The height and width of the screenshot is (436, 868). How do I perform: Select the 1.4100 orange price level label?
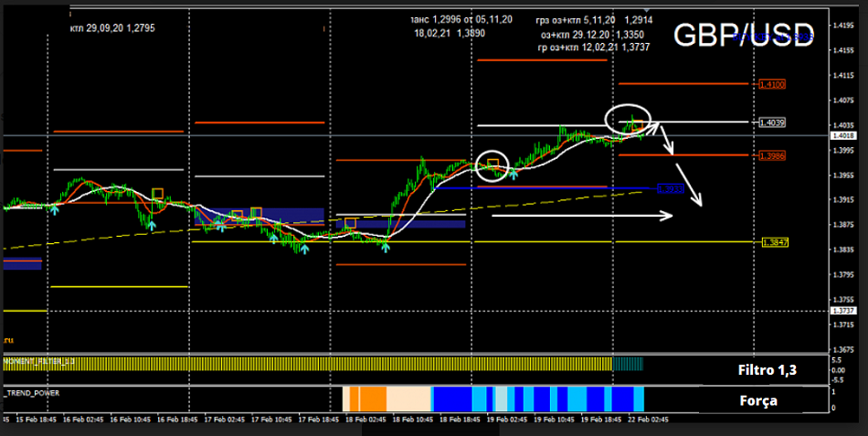pyautogui.click(x=772, y=84)
